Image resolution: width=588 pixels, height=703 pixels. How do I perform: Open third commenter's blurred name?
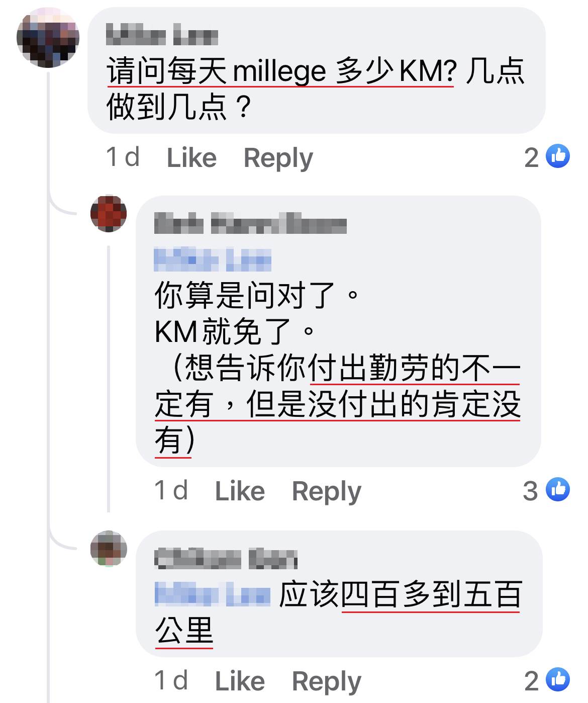(226, 558)
